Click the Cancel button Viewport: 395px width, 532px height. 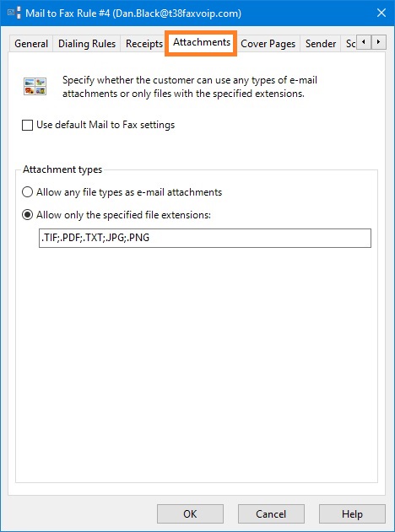click(271, 513)
